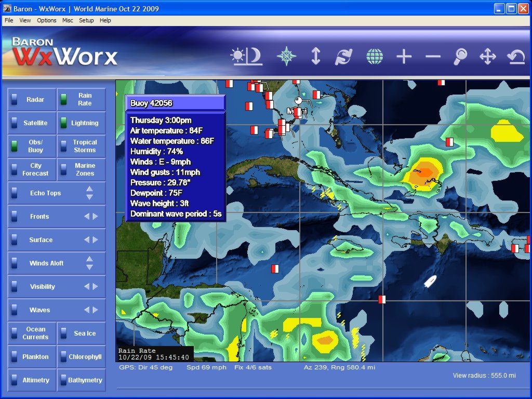Screen dimensions: 532x399
Task: Select the magnifying glass tool
Action: (x=460, y=56)
